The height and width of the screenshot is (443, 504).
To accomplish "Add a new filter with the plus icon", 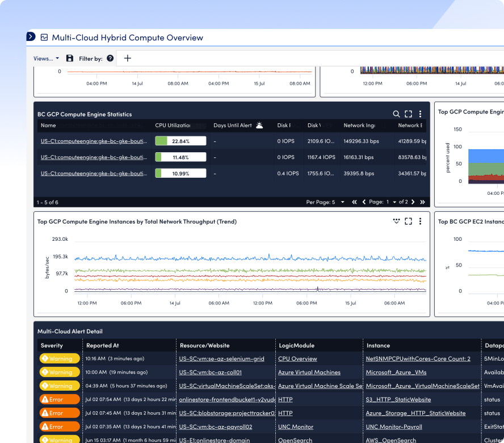I will coord(128,58).
